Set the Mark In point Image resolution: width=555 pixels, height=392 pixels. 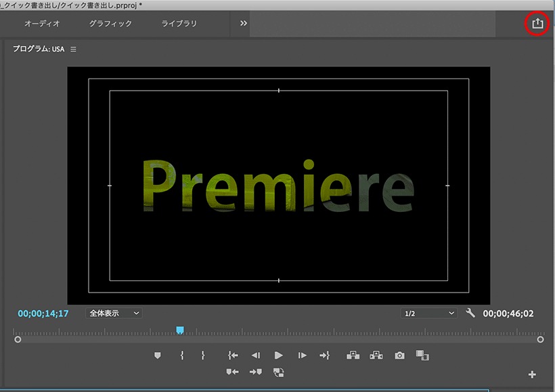182,355
